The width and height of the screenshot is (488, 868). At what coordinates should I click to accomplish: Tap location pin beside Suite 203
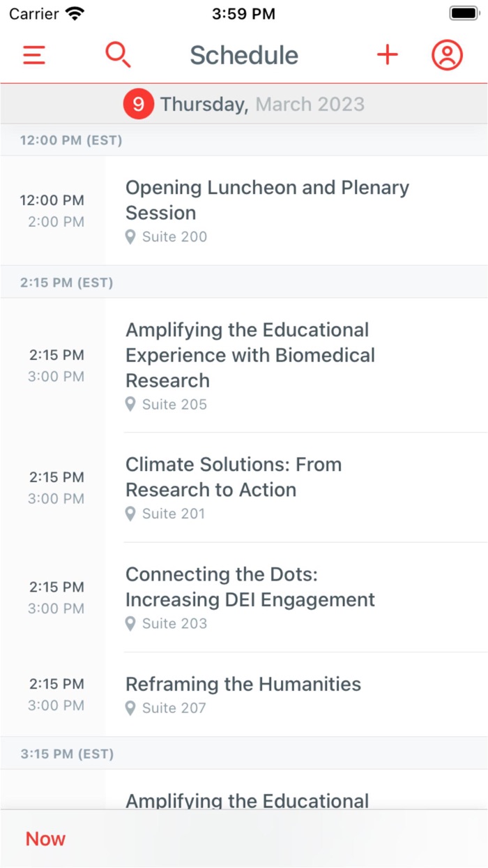[x=130, y=624]
